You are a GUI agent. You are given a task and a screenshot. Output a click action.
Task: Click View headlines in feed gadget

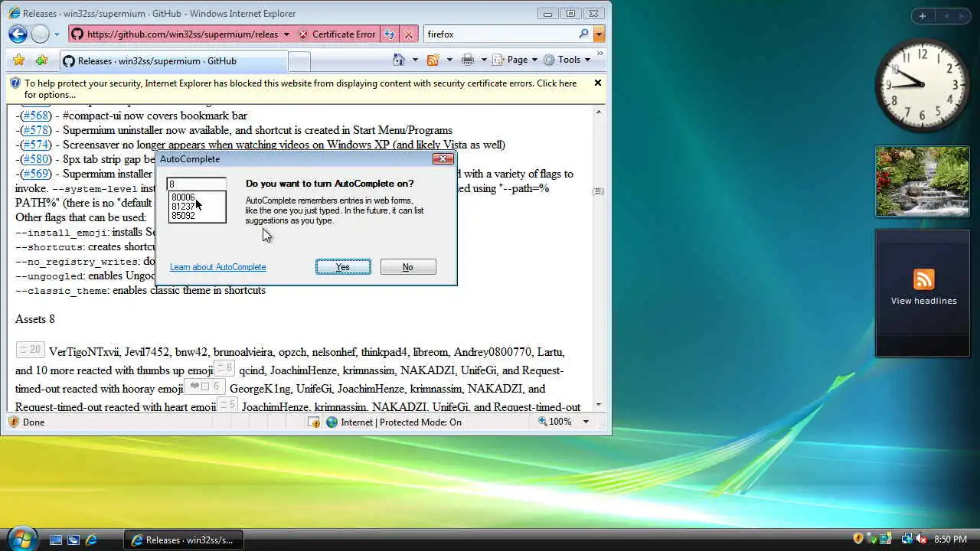coord(923,301)
